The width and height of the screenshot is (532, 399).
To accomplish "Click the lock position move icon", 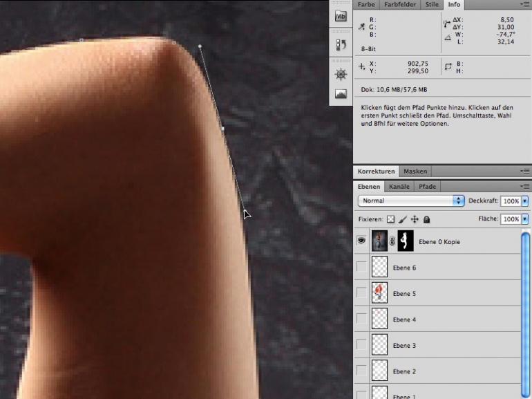I will click(415, 219).
